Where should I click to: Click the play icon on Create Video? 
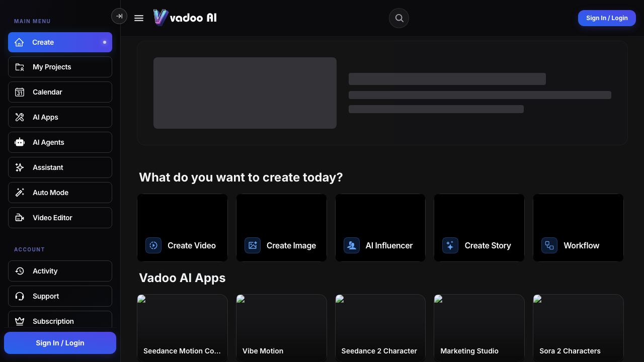pyautogui.click(x=153, y=245)
